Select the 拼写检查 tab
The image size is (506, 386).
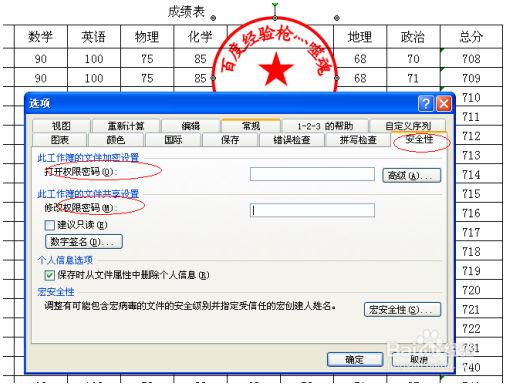tap(358, 139)
